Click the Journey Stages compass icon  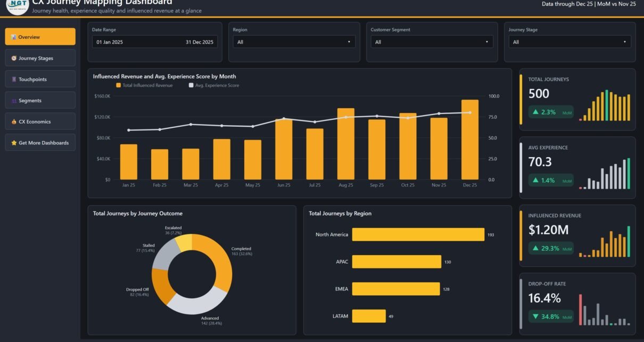[x=13, y=58]
